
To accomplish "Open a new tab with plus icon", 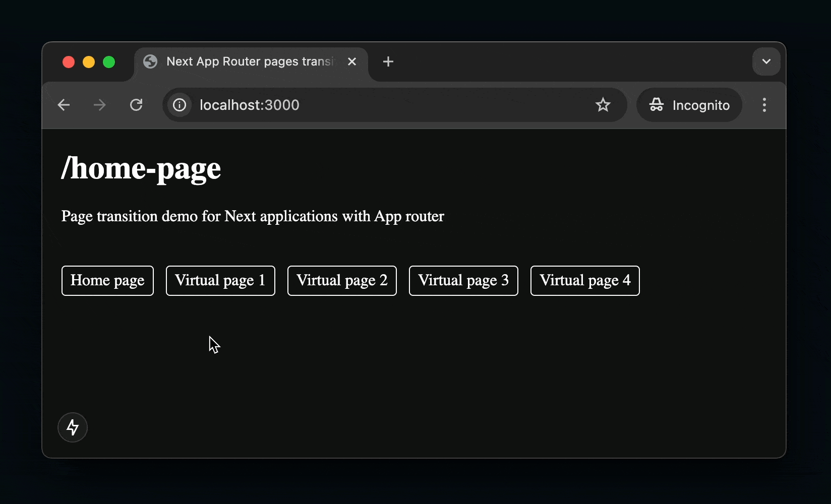I will coord(388,61).
